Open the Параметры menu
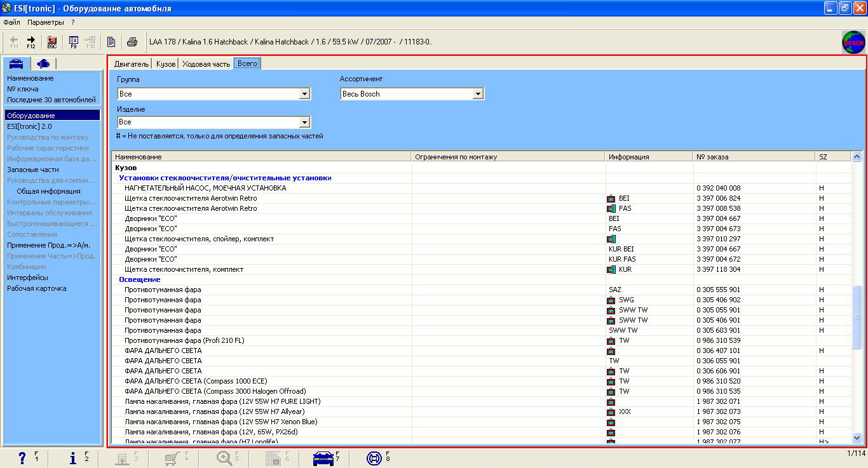The height and width of the screenshot is (468, 868). (45, 22)
